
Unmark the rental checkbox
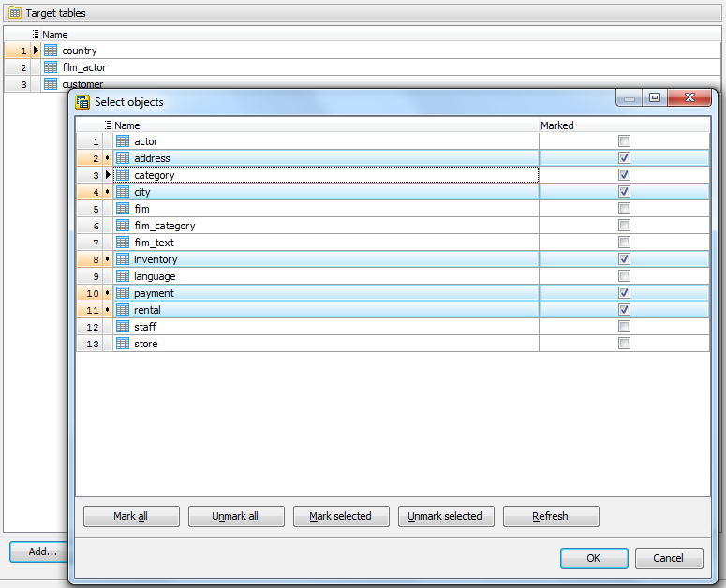pyautogui.click(x=624, y=310)
